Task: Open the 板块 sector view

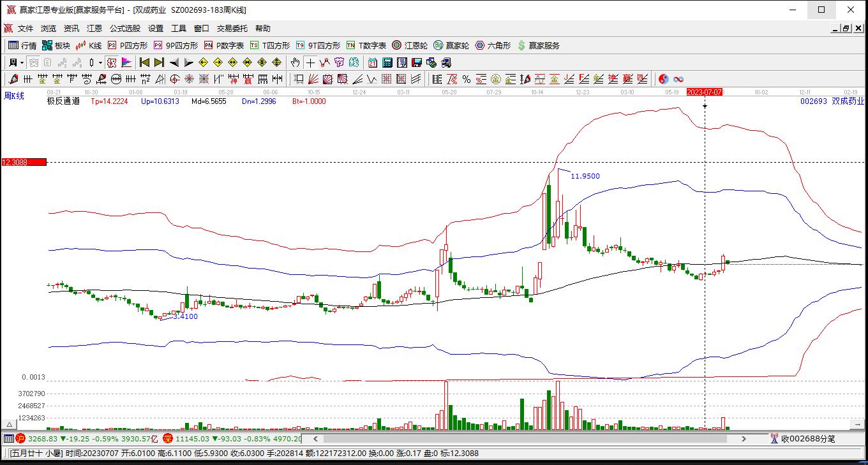Action: click(x=56, y=45)
